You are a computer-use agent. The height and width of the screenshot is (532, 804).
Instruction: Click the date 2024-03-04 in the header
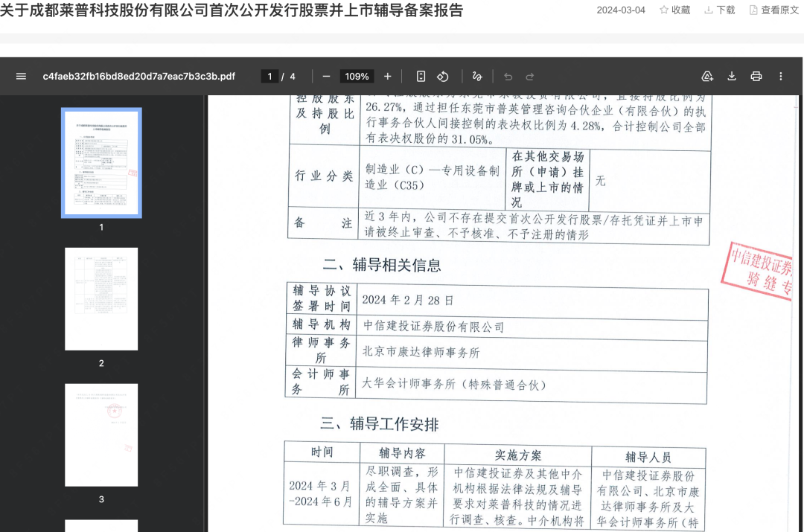click(x=621, y=10)
